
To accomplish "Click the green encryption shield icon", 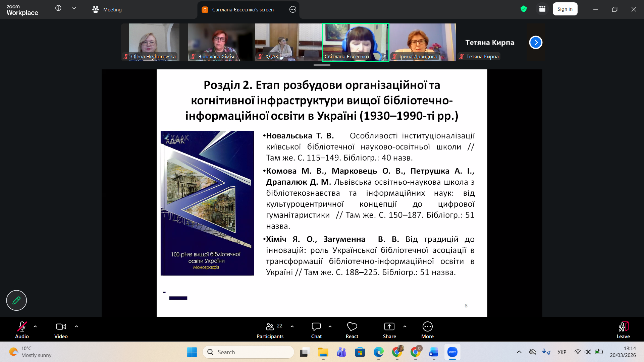I will click(x=524, y=9).
